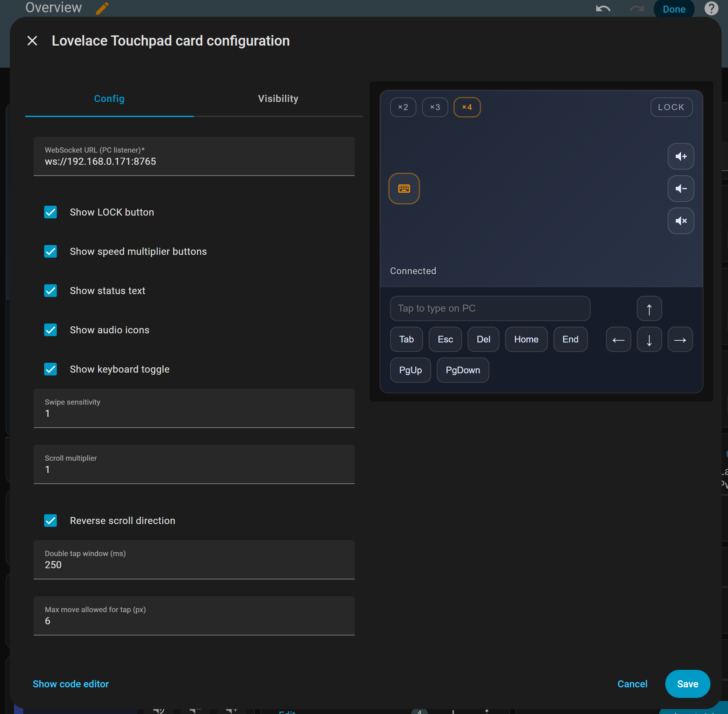Disable Show audio icons checkbox

click(x=50, y=330)
